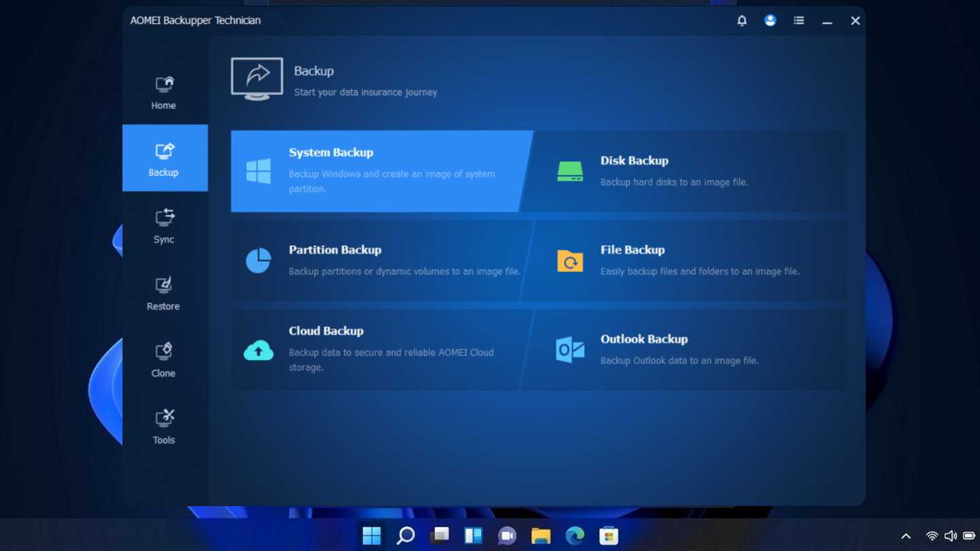
Task: Click the Partition Backup pie icon
Action: 259,261
